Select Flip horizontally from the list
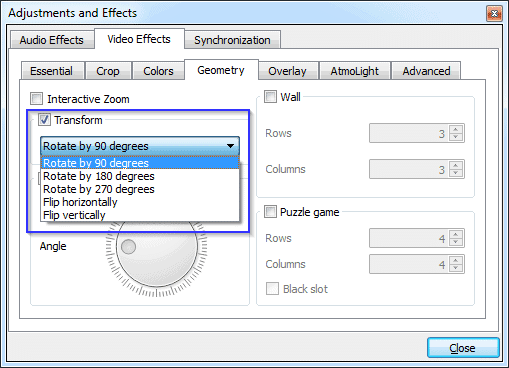This screenshot has width=509, height=368. click(x=140, y=202)
